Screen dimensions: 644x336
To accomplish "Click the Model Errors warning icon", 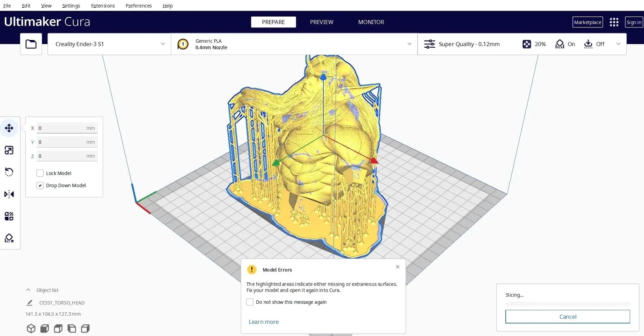I will pos(252,270).
